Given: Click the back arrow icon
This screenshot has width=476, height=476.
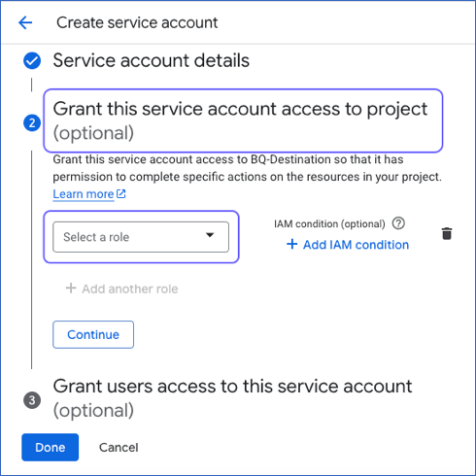Looking at the screenshot, I should point(25,22).
